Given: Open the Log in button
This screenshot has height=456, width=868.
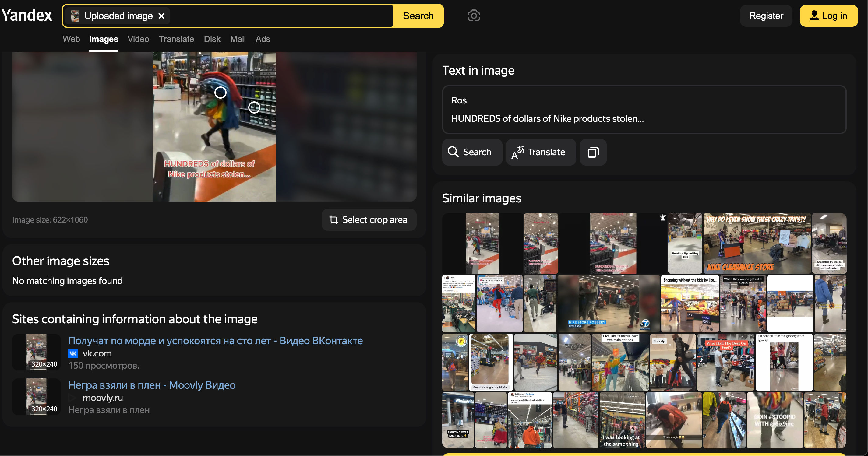Looking at the screenshot, I should [x=828, y=16].
